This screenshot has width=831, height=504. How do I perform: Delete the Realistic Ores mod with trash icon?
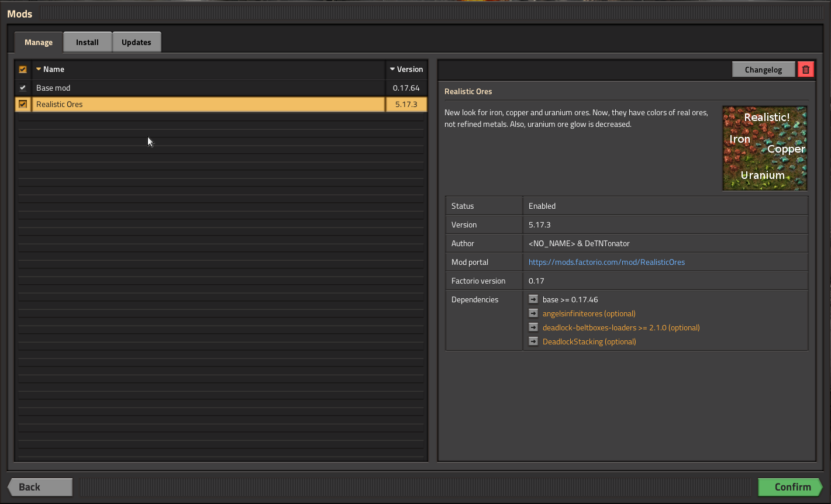(805, 70)
